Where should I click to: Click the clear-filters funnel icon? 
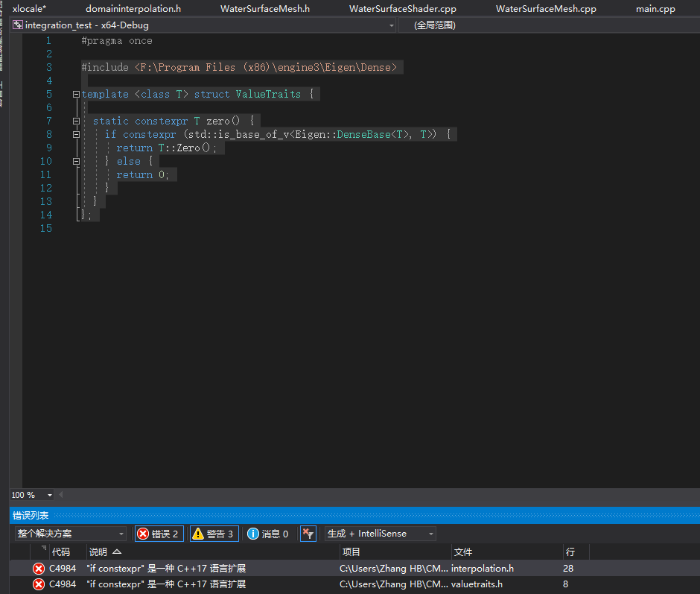coord(308,534)
